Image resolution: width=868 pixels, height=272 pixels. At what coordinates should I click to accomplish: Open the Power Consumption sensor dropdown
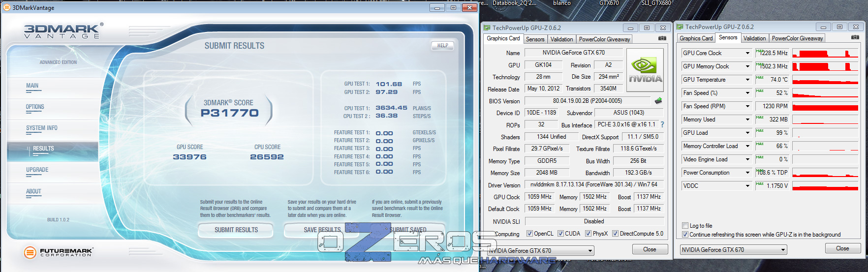click(x=747, y=173)
